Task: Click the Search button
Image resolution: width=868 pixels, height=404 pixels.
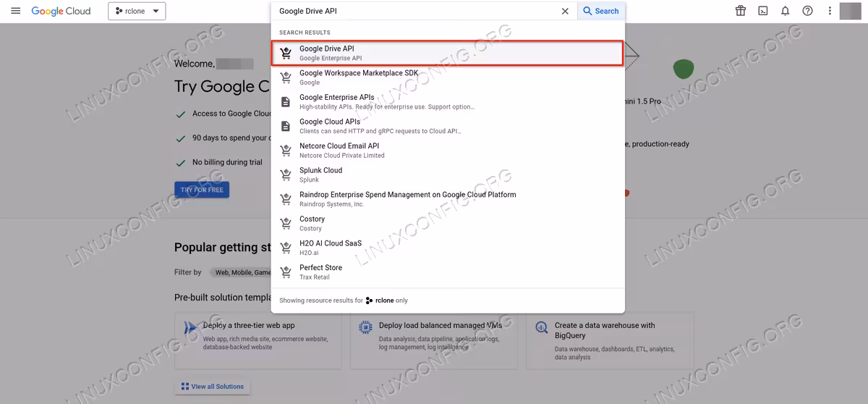Action: (x=601, y=11)
